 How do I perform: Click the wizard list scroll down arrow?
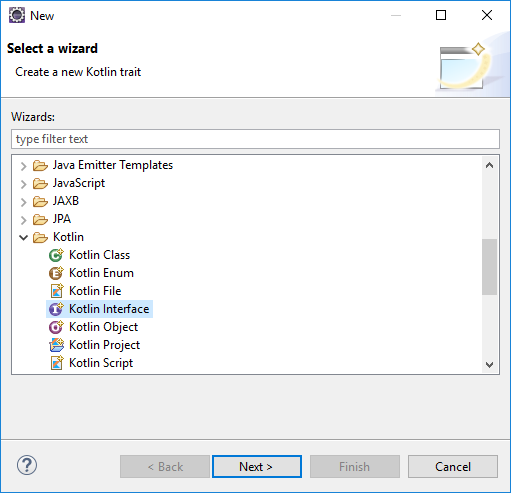pyautogui.click(x=489, y=365)
